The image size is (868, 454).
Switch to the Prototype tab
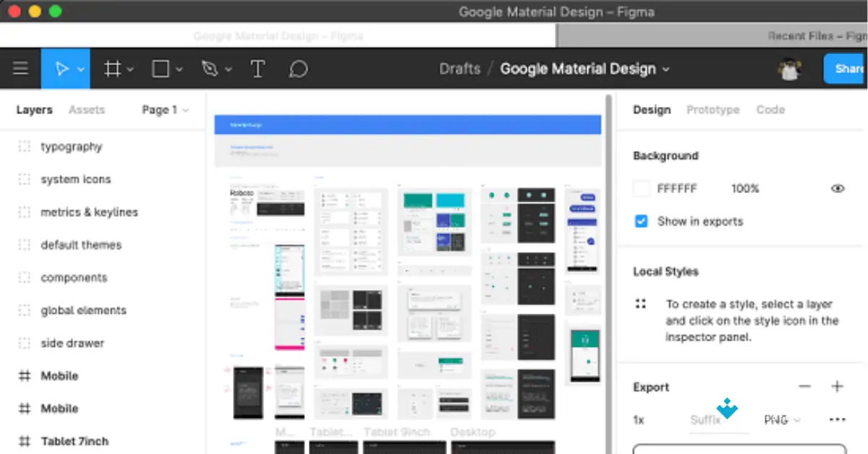click(x=713, y=109)
